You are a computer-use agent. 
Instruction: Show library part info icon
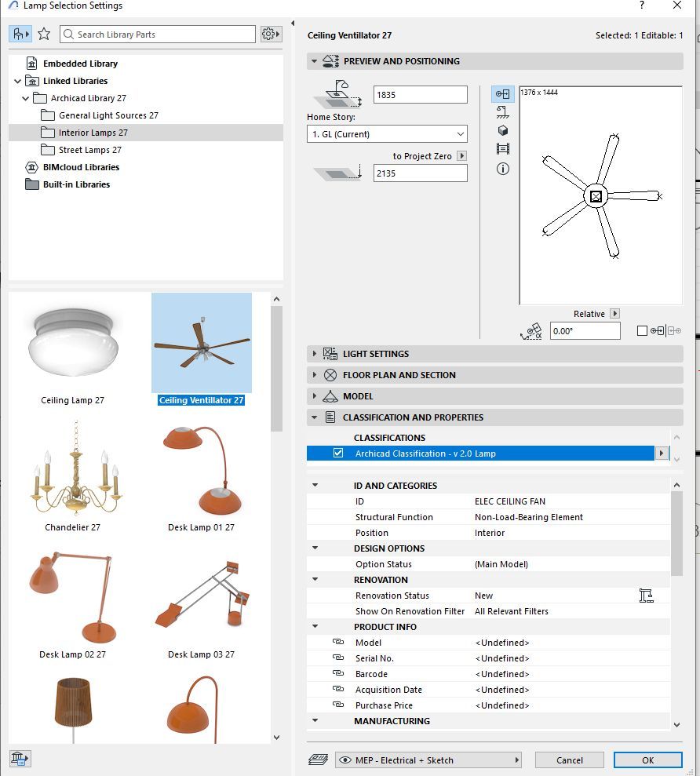pos(502,169)
